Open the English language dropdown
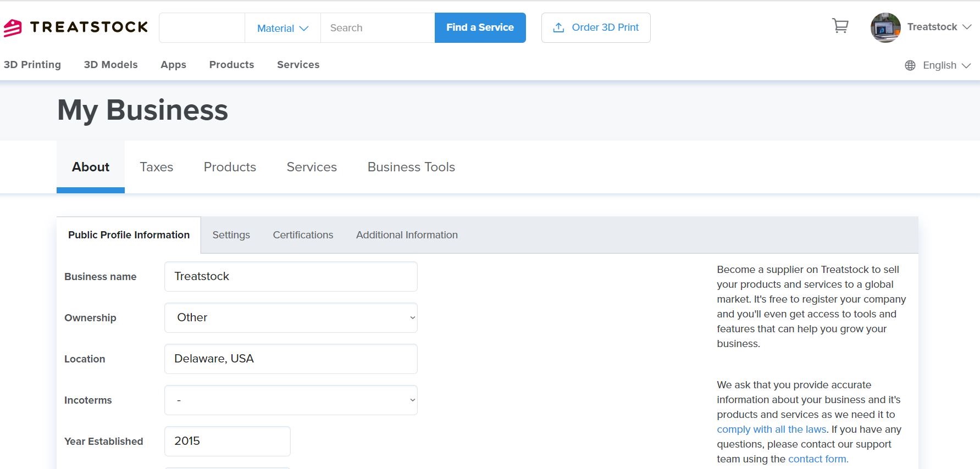 click(x=946, y=65)
